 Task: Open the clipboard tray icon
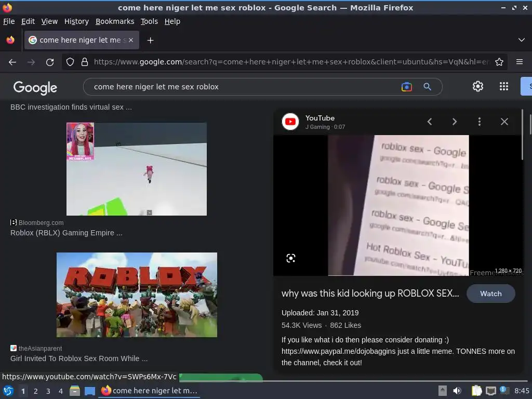click(476, 391)
